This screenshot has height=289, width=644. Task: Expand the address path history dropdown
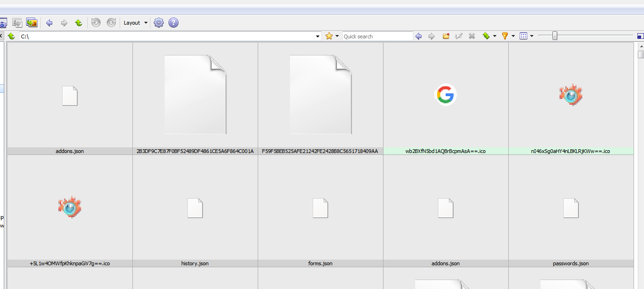[x=318, y=36]
